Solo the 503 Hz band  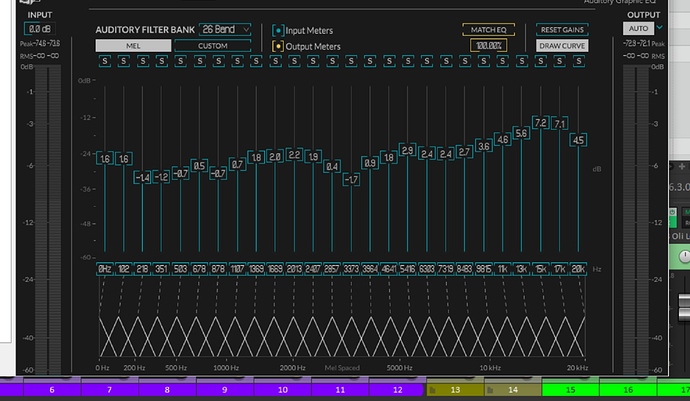point(180,61)
